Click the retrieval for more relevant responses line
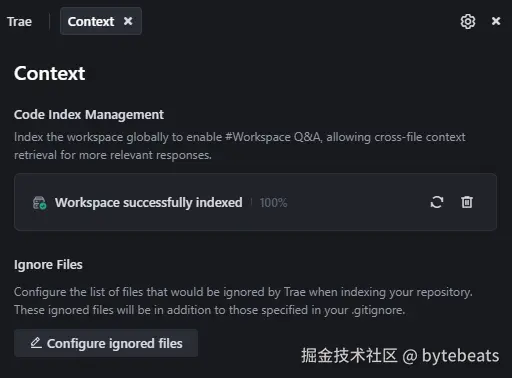 pyautogui.click(x=113, y=155)
